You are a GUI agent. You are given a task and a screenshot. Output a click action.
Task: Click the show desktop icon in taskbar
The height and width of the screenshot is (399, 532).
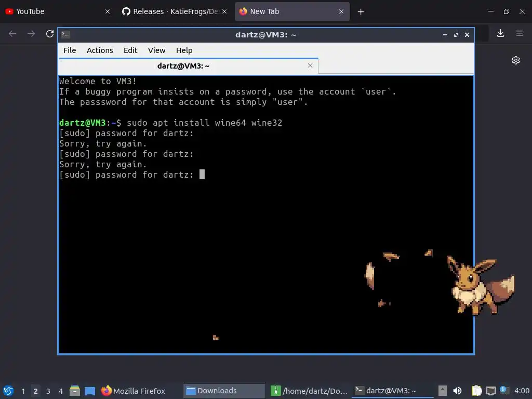pos(90,391)
